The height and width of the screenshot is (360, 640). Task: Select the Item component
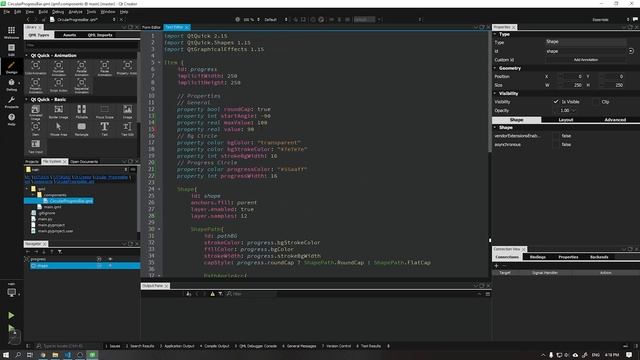[x=36, y=129]
